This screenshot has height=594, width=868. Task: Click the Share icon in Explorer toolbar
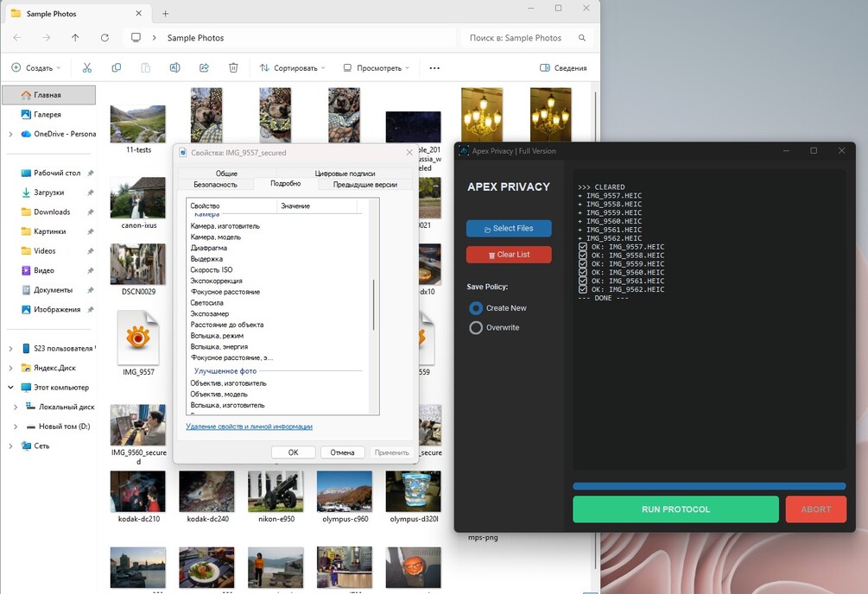pos(205,67)
